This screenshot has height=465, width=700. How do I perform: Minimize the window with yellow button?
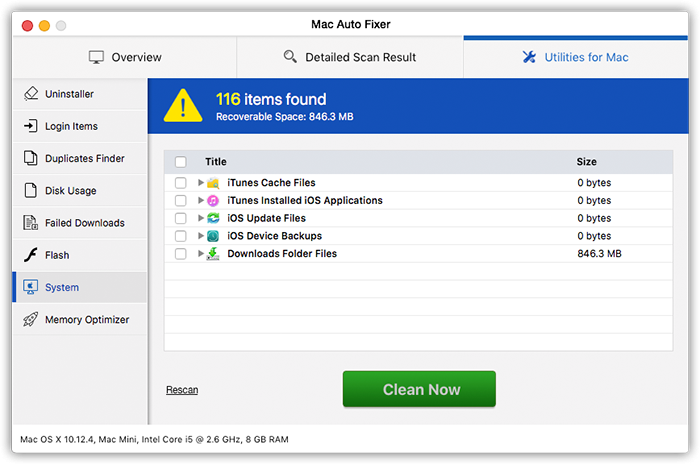[44, 25]
